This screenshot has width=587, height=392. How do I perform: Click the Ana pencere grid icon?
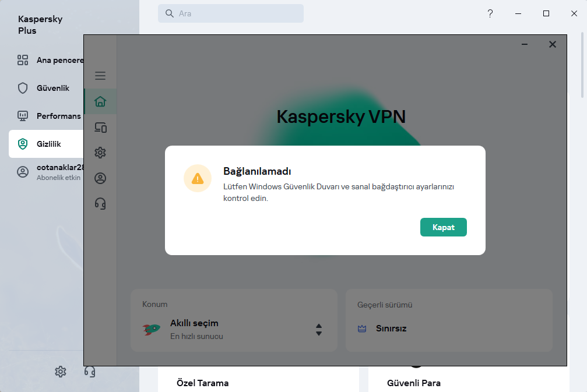pyautogui.click(x=23, y=60)
